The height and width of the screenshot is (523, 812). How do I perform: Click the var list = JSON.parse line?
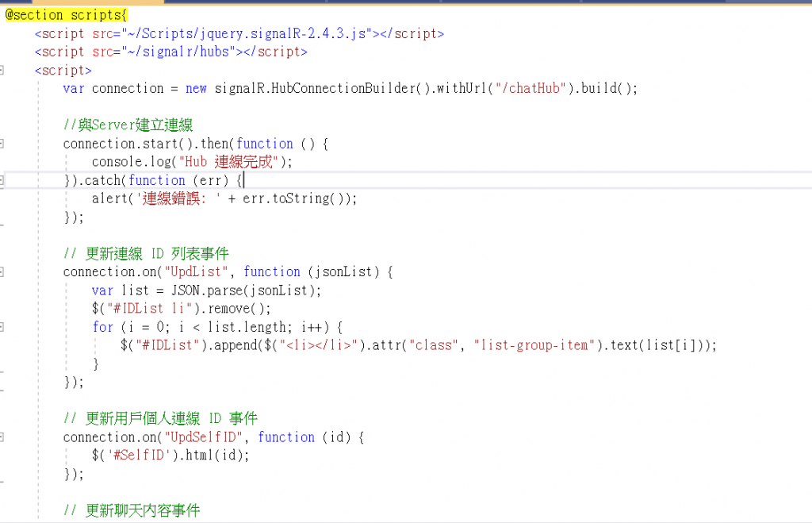[x=207, y=290]
